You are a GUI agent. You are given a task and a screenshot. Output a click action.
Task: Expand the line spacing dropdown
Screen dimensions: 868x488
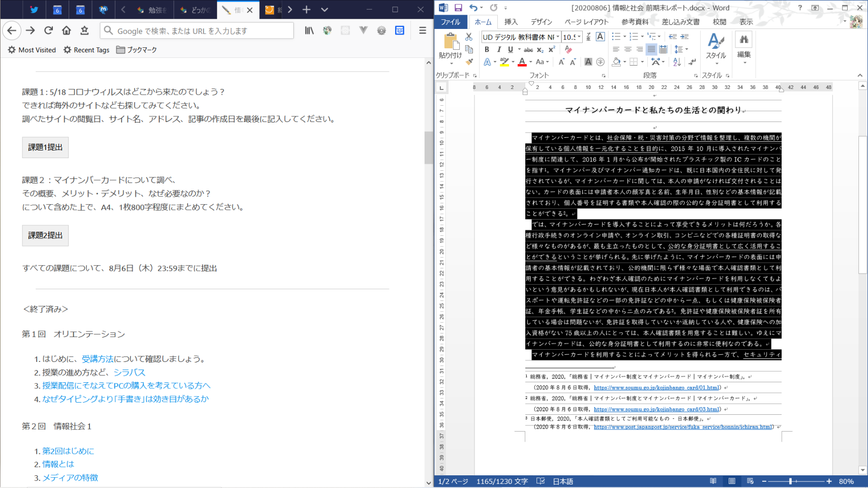pos(686,49)
